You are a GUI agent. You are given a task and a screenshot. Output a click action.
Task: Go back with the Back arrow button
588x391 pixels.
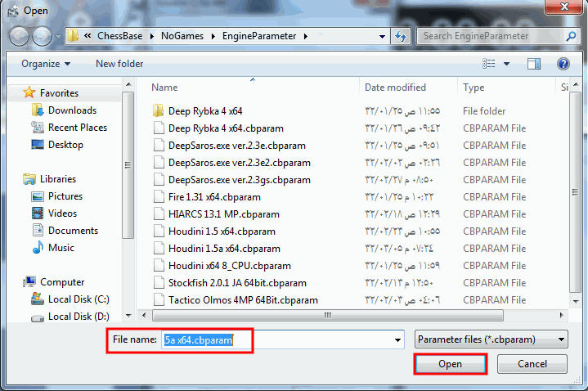pos(19,36)
